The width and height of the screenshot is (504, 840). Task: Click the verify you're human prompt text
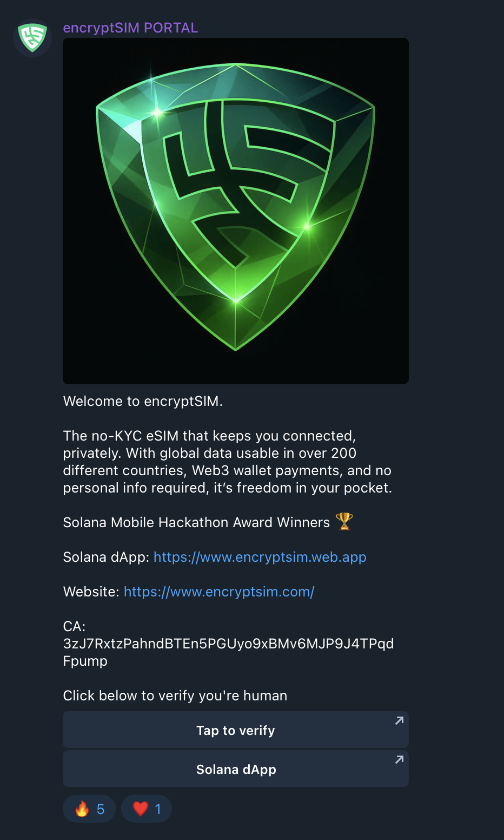point(175,695)
